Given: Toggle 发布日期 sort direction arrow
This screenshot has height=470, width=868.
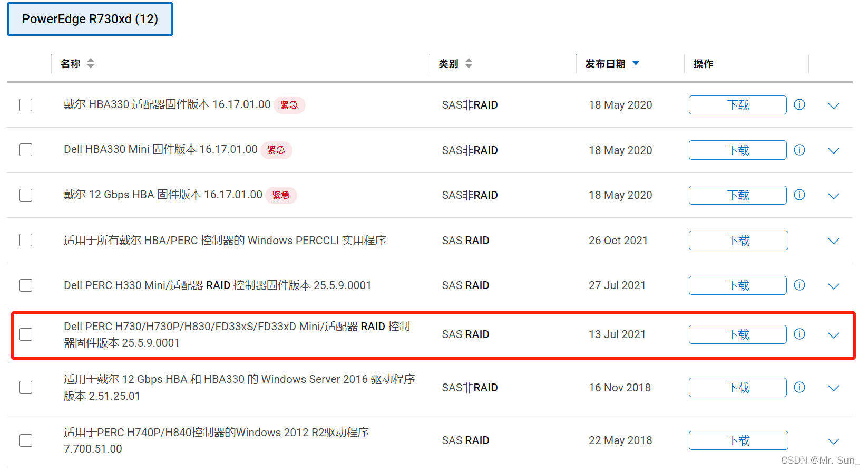Looking at the screenshot, I should point(636,63).
